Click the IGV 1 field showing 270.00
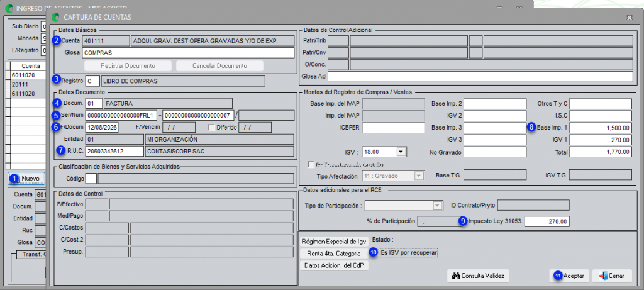644x290 pixels. pyautogui.click(x=601, y=140)
